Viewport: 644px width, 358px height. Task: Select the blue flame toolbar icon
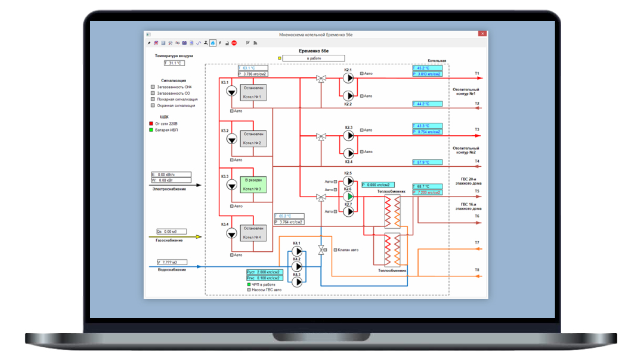tap(213, 43)
